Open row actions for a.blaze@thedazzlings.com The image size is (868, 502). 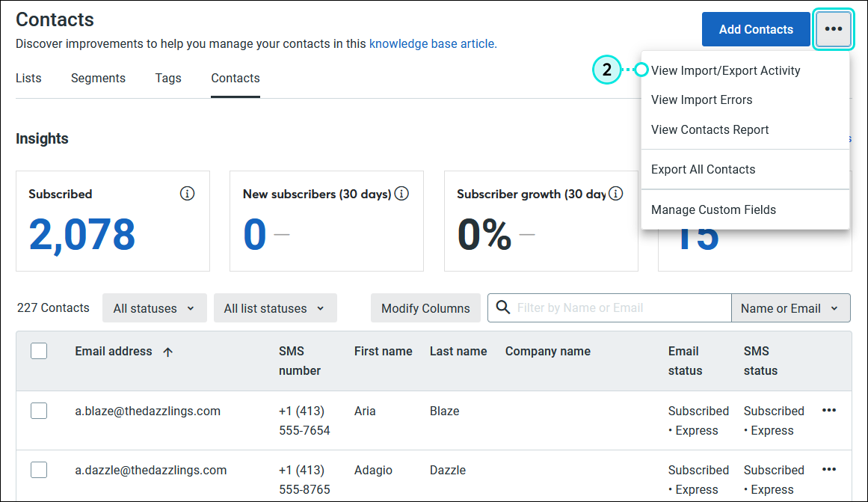pos(828,411)
